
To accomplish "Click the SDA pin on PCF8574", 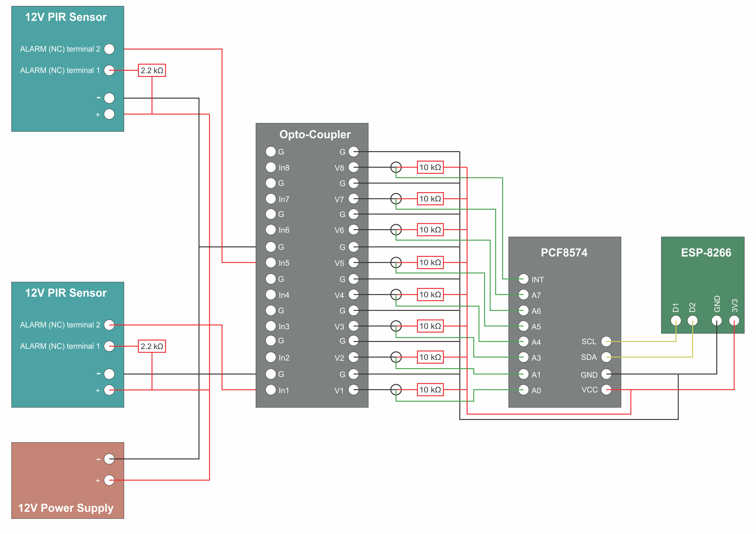I will [x=607, y=357].
